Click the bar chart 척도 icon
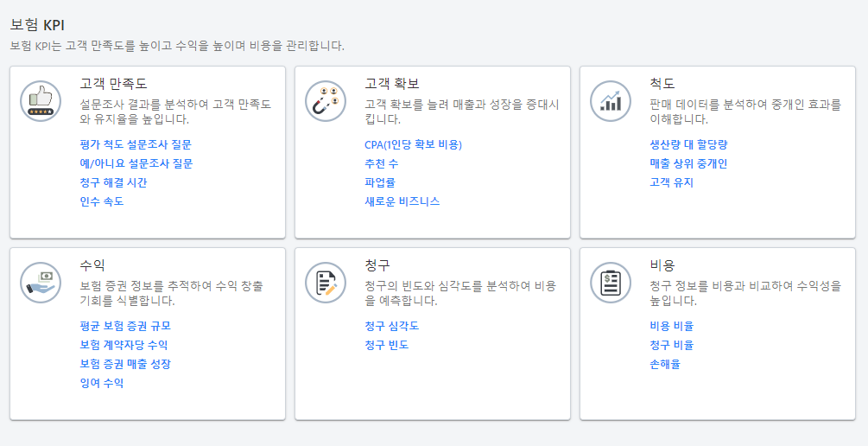 [x=611, y=101]
